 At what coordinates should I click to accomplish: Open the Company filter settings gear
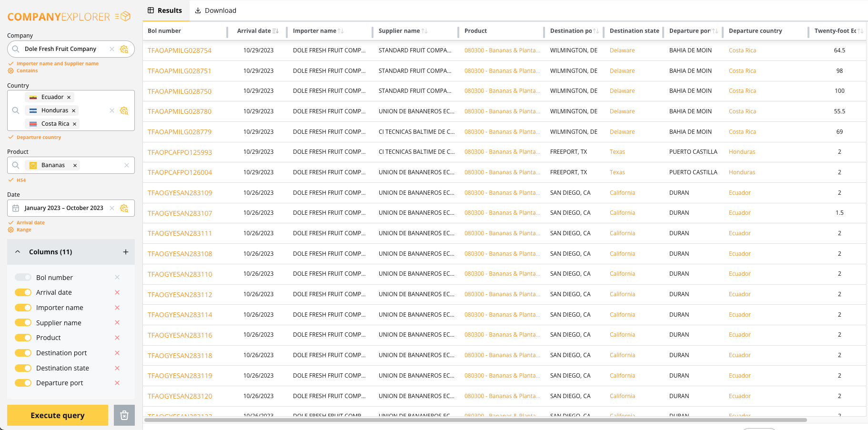[124, 49]
